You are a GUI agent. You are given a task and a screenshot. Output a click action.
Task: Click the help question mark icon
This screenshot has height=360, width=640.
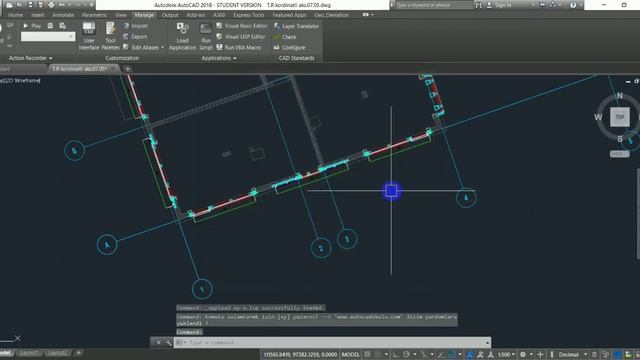[573, 5]
